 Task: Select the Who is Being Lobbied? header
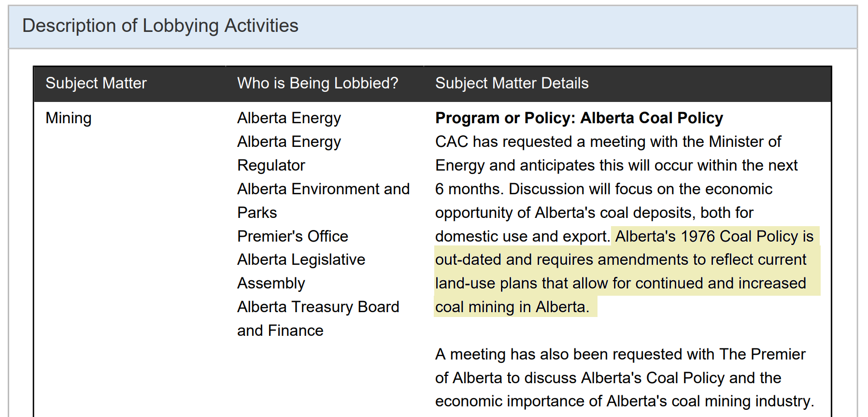(x=318, y=83)
